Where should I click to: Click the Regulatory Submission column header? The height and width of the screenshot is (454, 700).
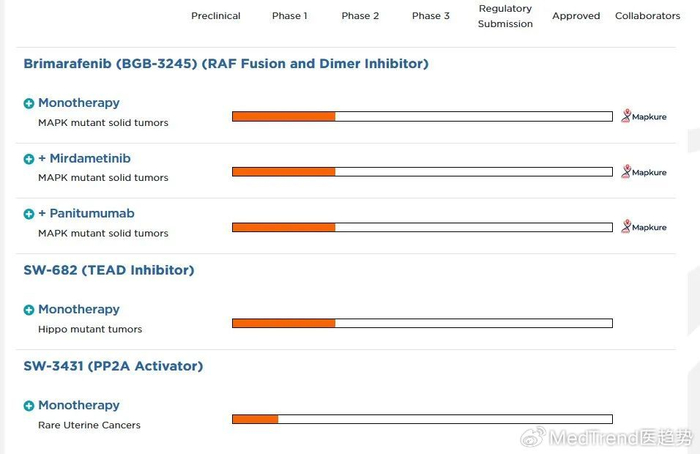(x=505, y=16)
